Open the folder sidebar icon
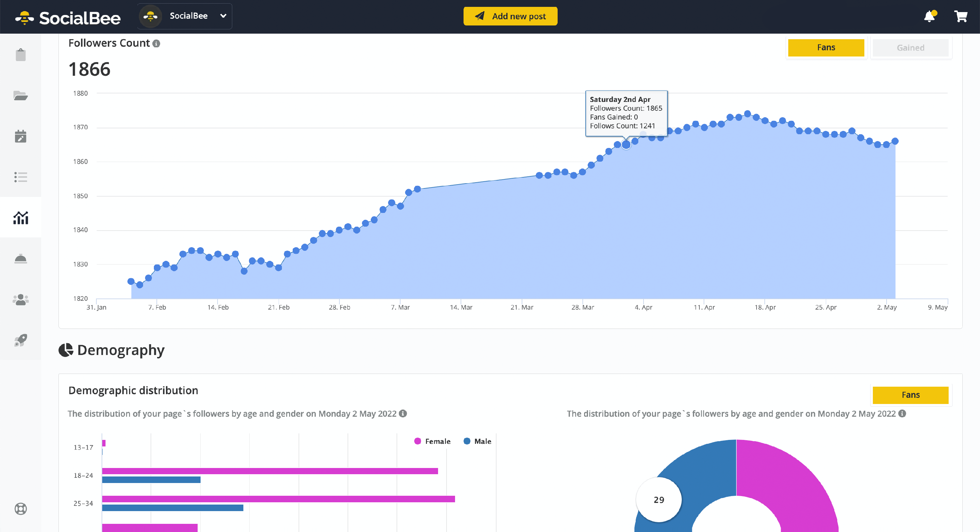The height and width of the screenshot is (532, 980). [x=21, y=95]
